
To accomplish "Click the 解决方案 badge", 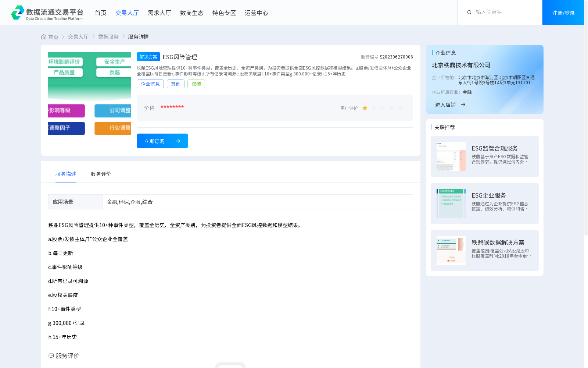I will coord(148,57).
